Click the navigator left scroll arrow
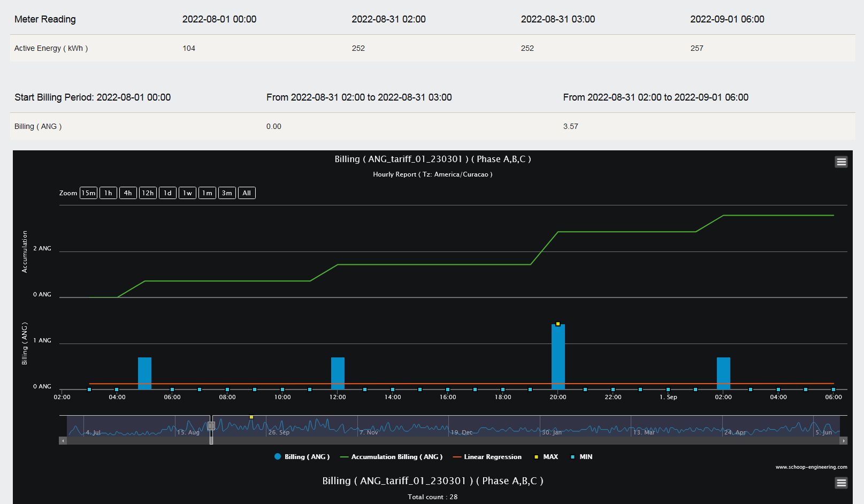This screenshot has width=864, height=504. coord(63,441)
